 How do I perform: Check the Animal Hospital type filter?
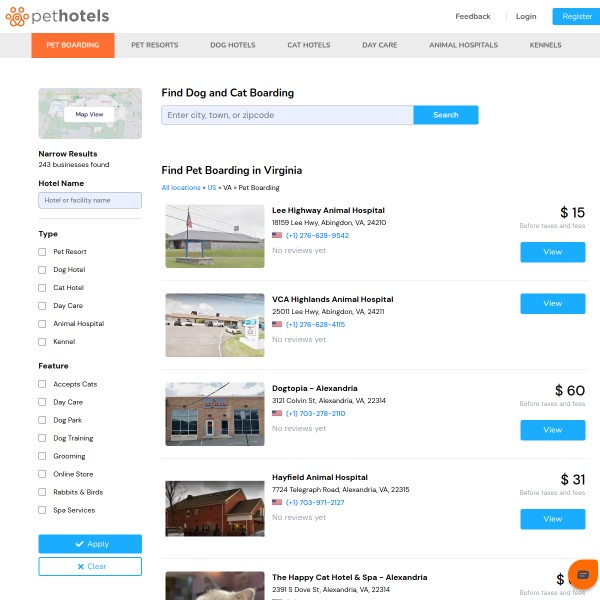[x=42, y=324]
